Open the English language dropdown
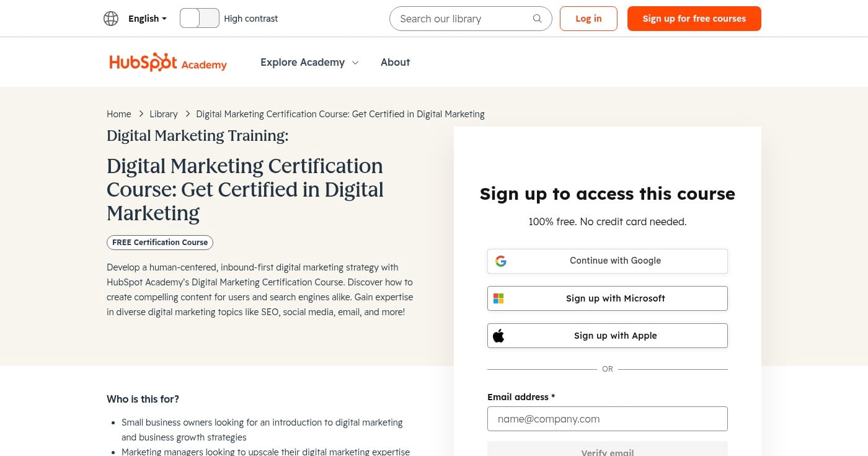The width and height of the screenshot is (868, 456). coord(148,19)
